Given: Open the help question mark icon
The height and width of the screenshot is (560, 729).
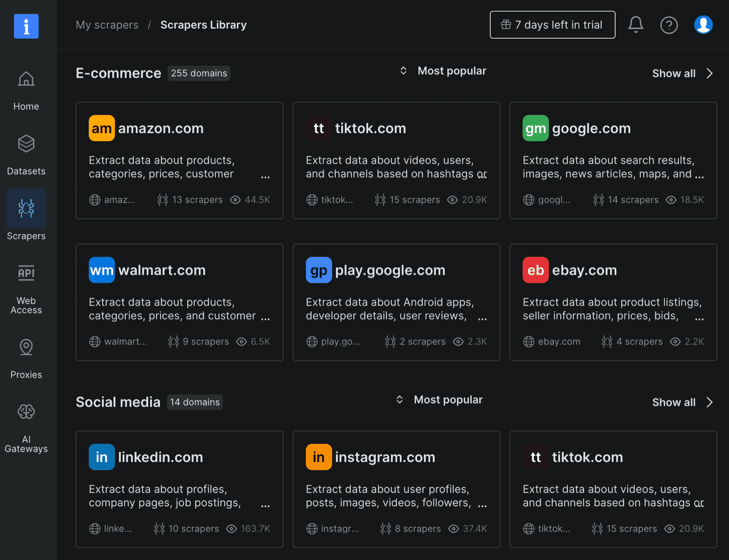Looking at the screenshot, I should pyautogui.click(x=669, y=25).
